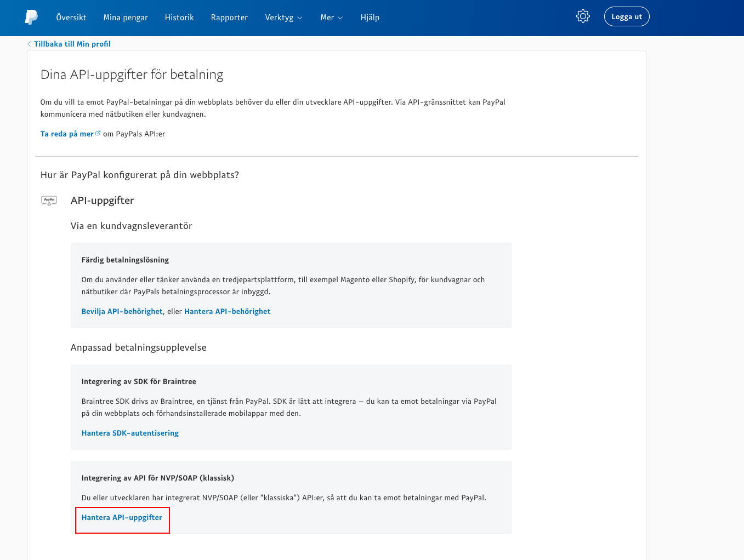Open the Ta reda på mer link
744x560 pixels.
pos(67,134)
